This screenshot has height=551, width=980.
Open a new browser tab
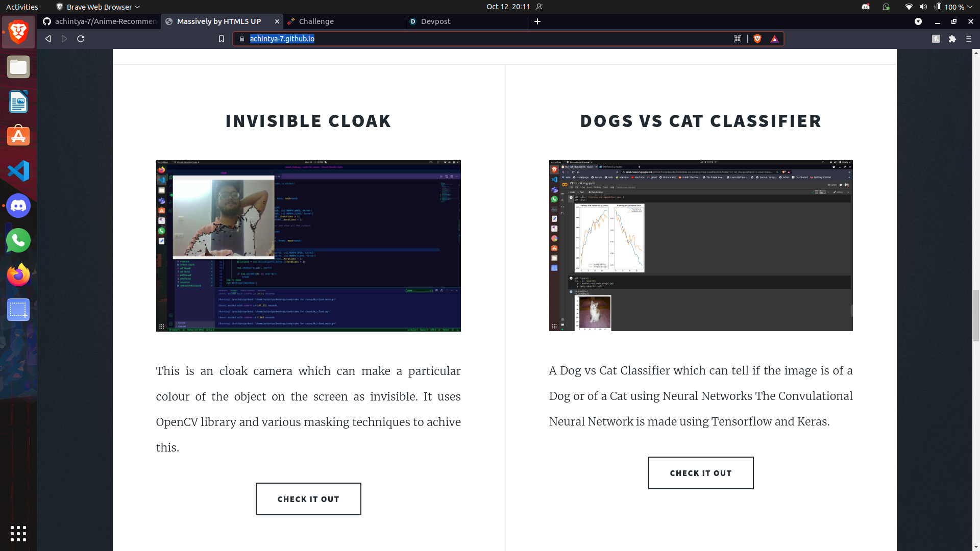(537, 21)
